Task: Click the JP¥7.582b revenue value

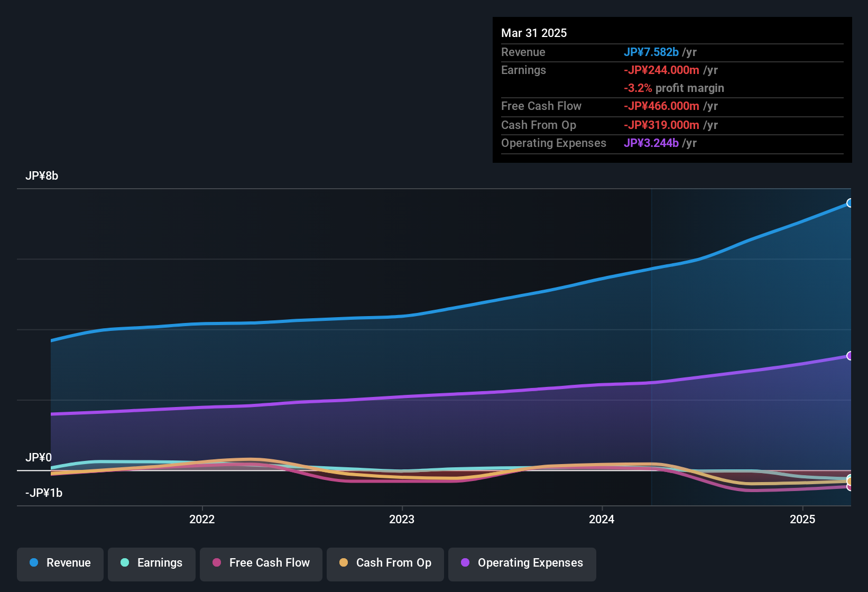Action: coord(651,52)
